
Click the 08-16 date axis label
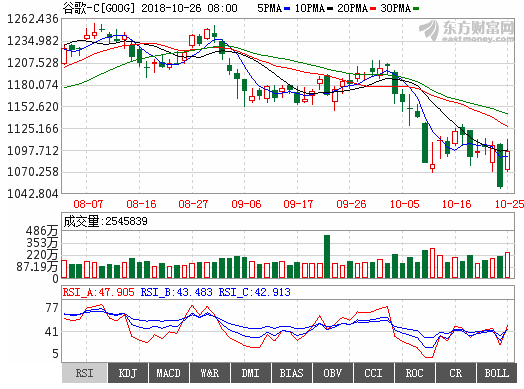click(x=141, y=204)
